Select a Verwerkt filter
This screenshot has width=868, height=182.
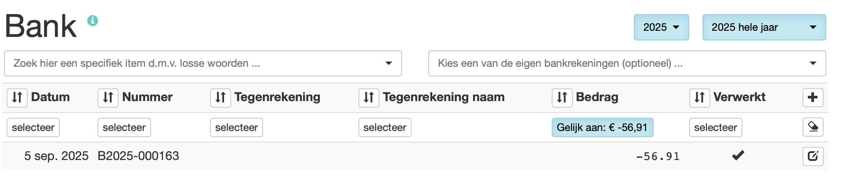715,127
